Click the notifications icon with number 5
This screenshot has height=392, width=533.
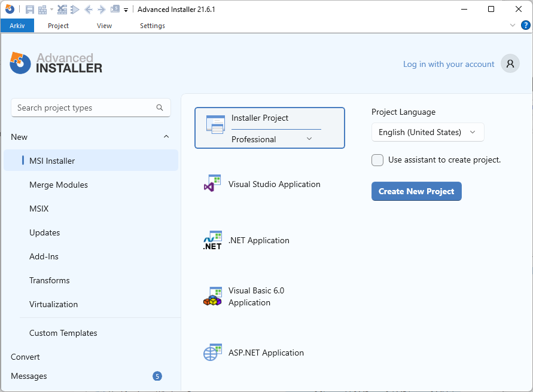(x=115, y=9)
